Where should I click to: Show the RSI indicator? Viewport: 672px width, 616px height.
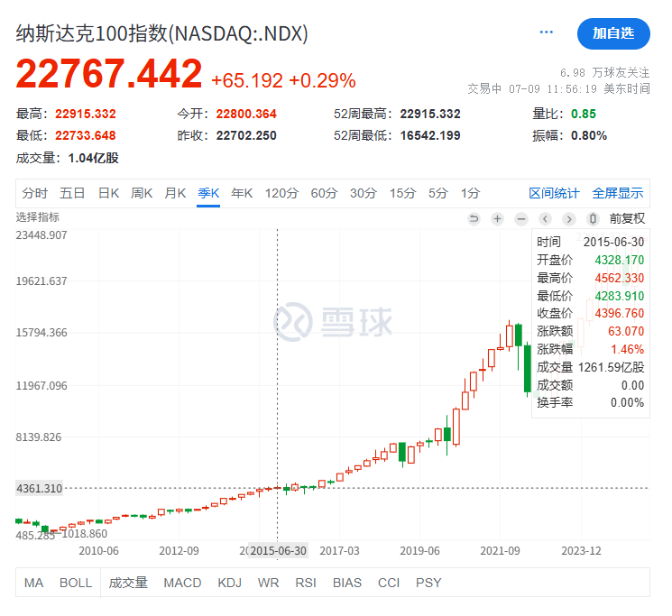pyautogui.click(x=306, y=583)
